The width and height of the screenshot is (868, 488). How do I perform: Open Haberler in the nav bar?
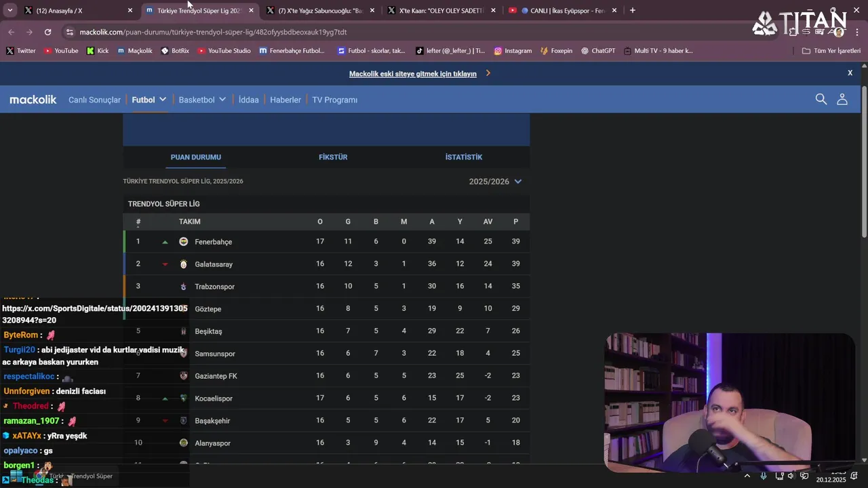pos(285,100)
